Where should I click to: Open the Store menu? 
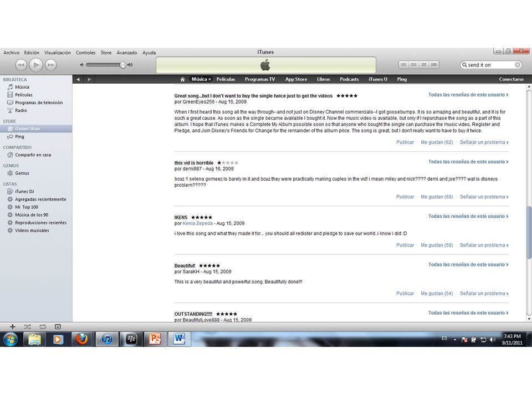tap(106, 53)
